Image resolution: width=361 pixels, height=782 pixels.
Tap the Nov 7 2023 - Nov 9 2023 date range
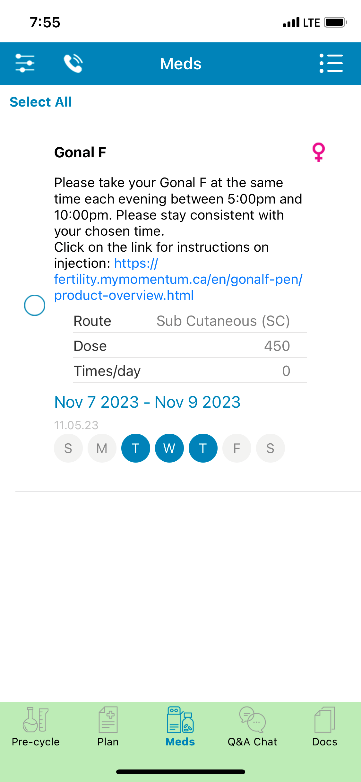[x=147, y=402]
